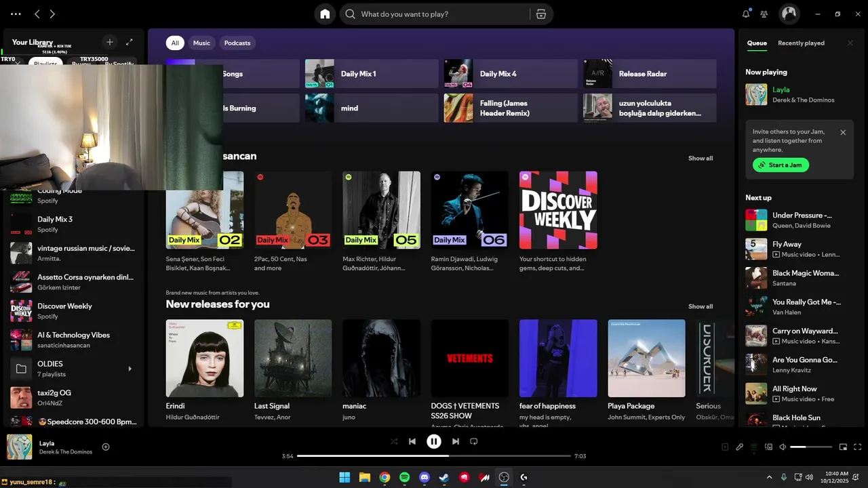Switch to the Recently played tab
Viewport: 868px width, 488px height.
(x=801, y=43)
